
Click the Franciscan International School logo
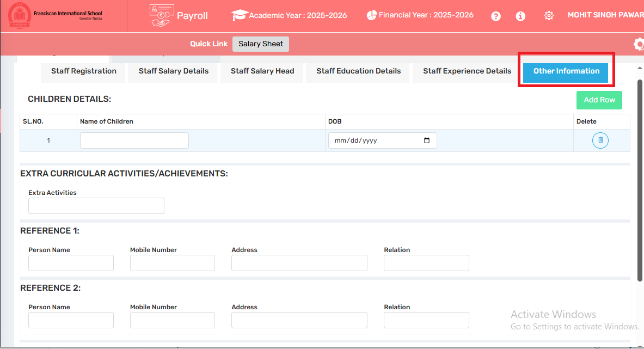tap(20, 16)
